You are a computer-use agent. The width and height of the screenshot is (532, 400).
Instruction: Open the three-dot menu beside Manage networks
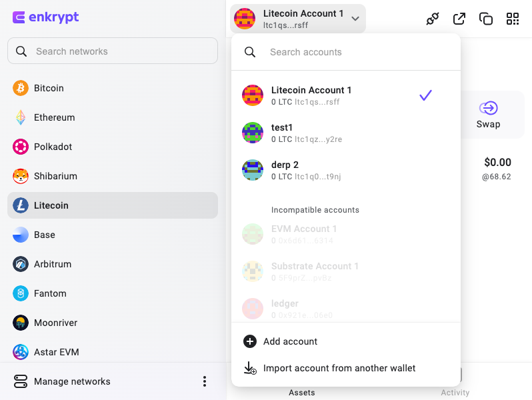pos(204,381)
